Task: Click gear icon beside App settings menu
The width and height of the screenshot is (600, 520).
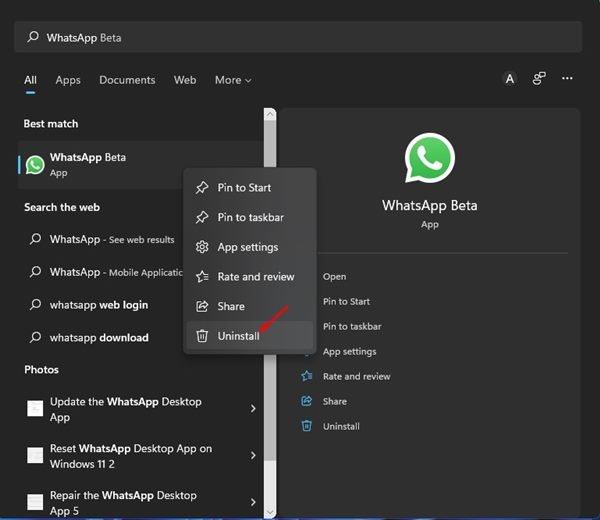Action: click(x=202, y=247)
